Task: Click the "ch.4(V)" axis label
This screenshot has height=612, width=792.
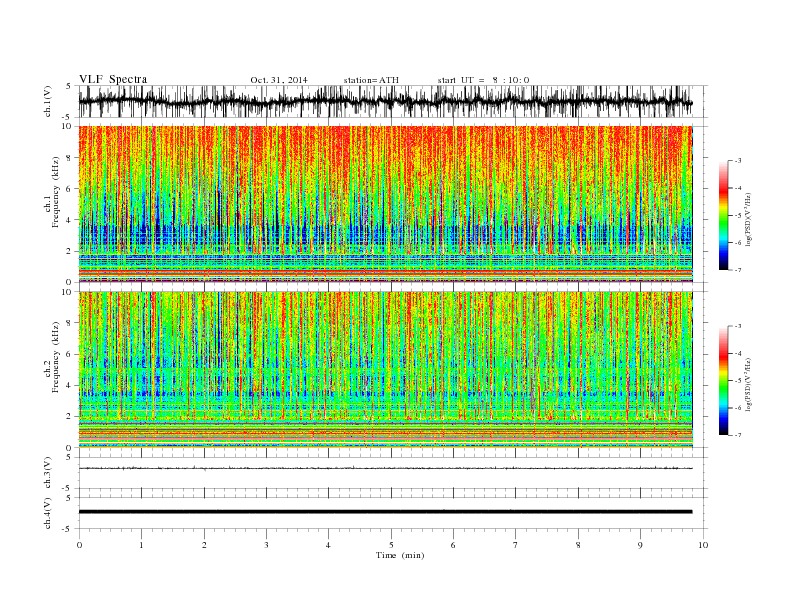Action: tap(48, 513)
